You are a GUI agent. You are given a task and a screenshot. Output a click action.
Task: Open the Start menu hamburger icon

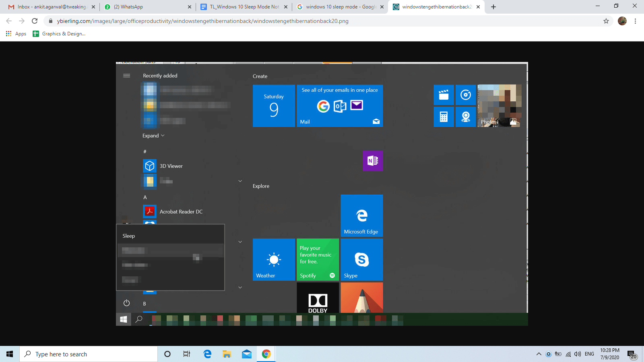[x=126, y=75]
